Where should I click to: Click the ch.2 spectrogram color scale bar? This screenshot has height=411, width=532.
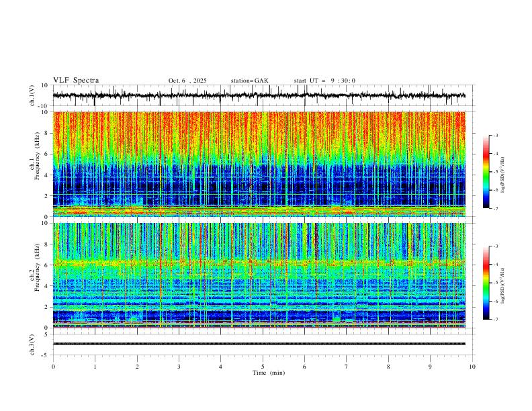[486, 283]
